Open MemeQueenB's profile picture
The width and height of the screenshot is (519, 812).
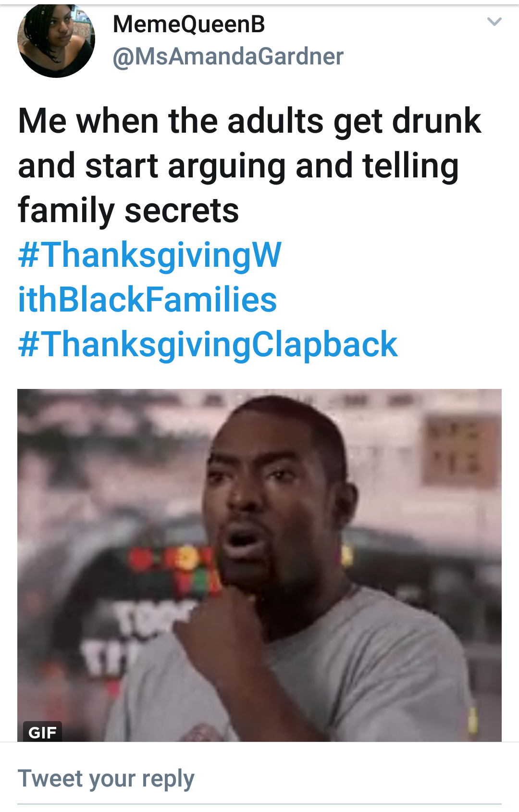pyautogui.click(x=56, y=41)
